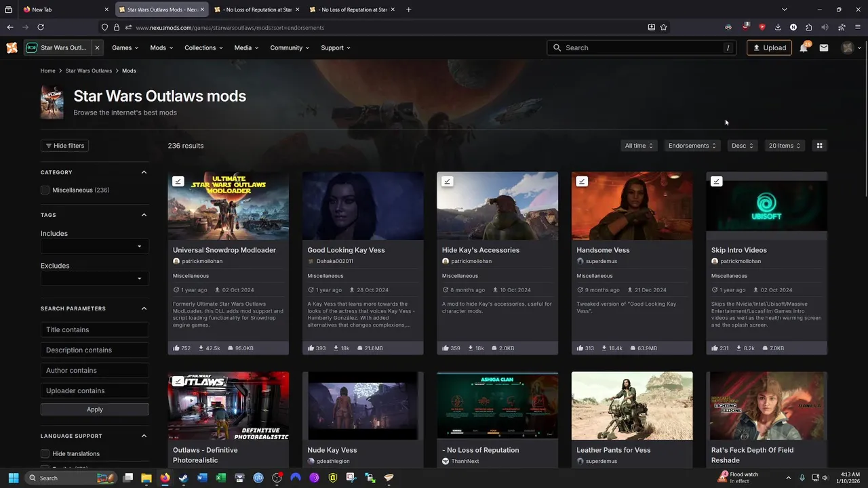
Task: Open Microsoft Word from the taskbar
Action: (201, 478)
